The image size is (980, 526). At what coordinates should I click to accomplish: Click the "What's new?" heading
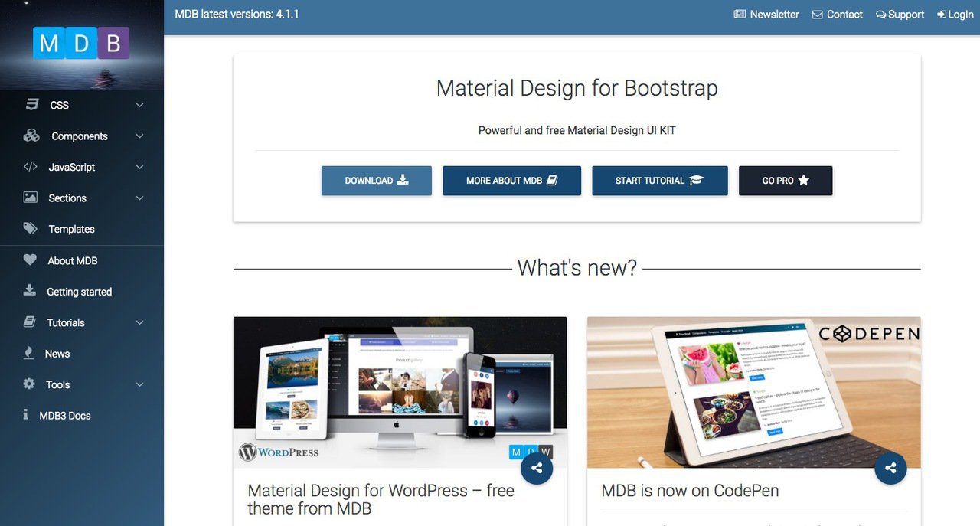coord(577,268)
